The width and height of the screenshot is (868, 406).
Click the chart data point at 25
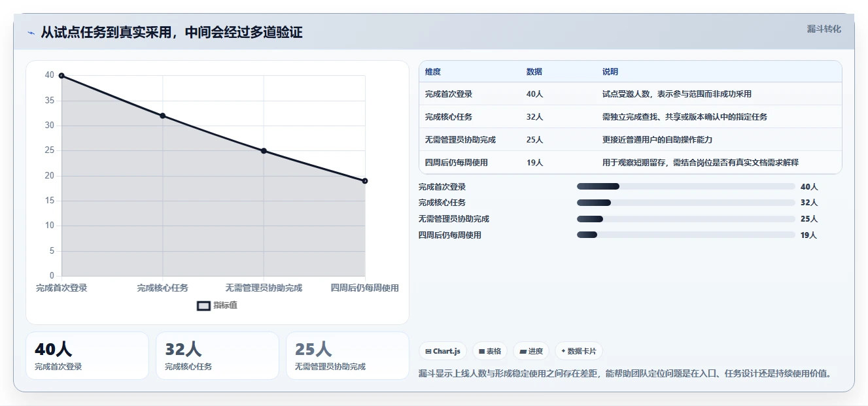264,151
